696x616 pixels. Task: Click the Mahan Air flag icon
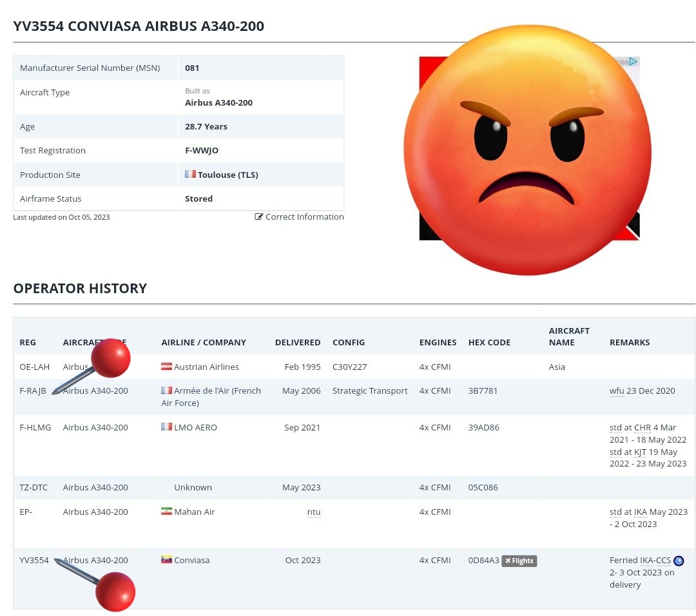tap(166, 511)
